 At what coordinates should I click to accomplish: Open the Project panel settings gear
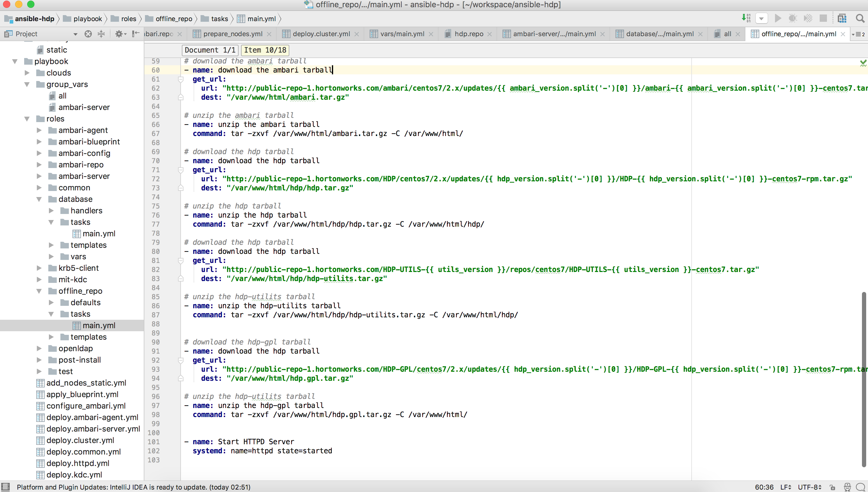point(119,34)
